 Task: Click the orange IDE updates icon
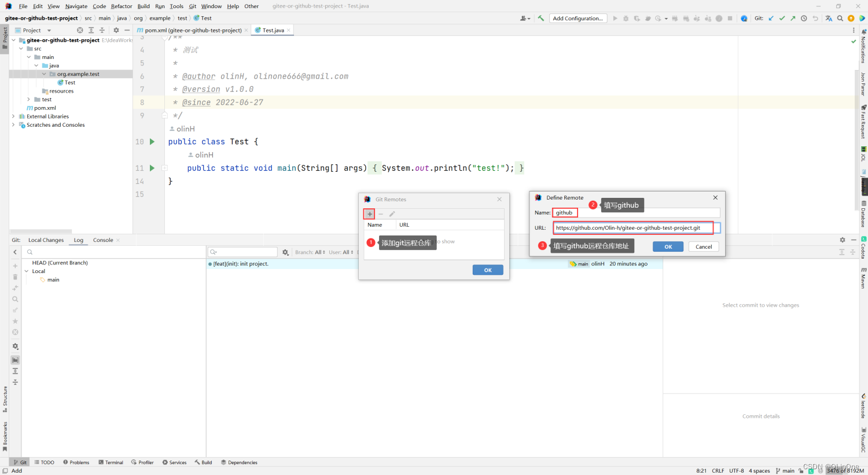[851, 19]
